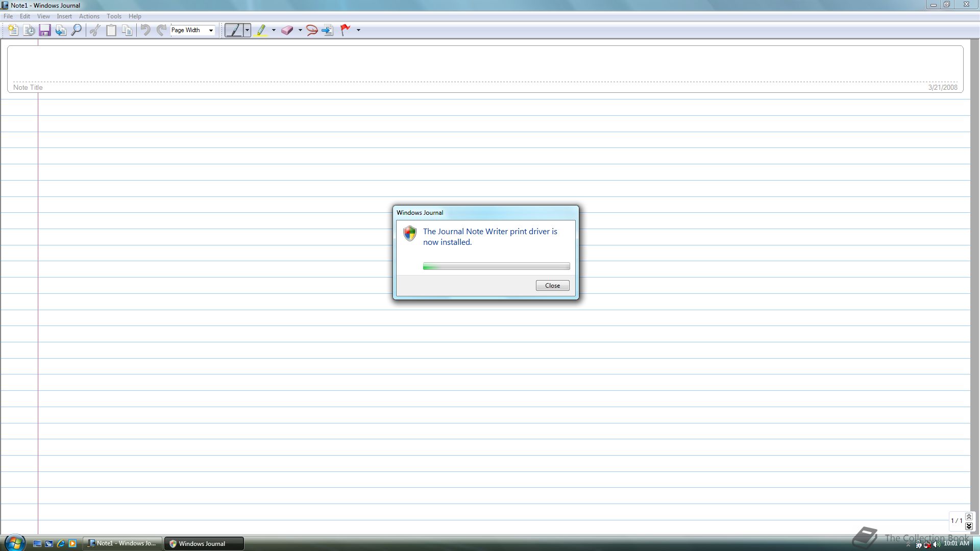980x551 pixels.
Task: Show hidden tray icons chevron
Action: [908, 544]
